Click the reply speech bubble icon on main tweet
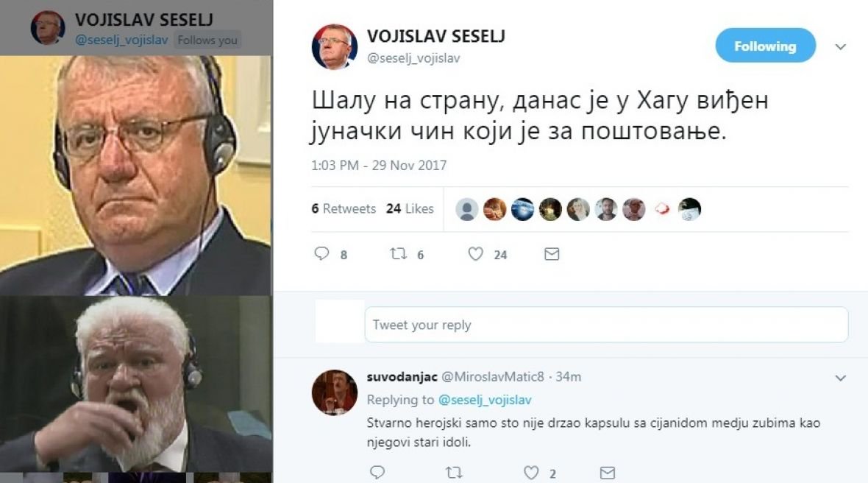The image size is (868, 483). tap(321, 254)
